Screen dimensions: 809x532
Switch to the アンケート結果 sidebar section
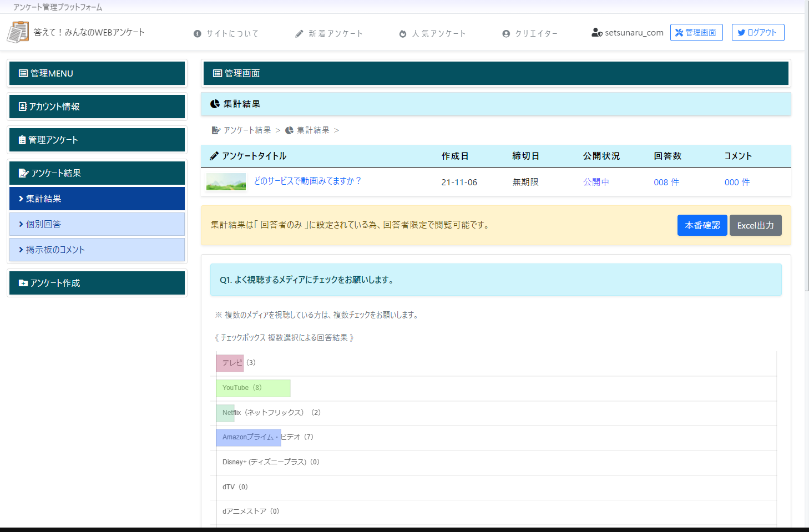97,173
